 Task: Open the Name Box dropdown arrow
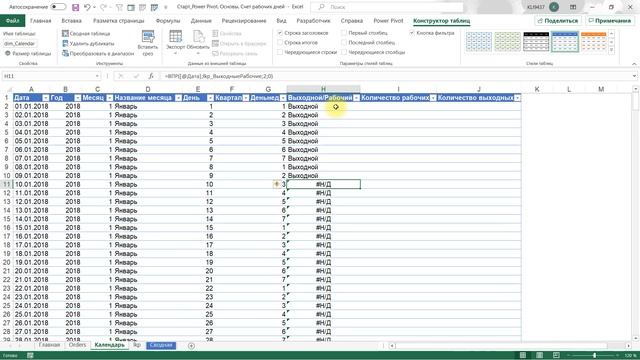coord(97,76)
